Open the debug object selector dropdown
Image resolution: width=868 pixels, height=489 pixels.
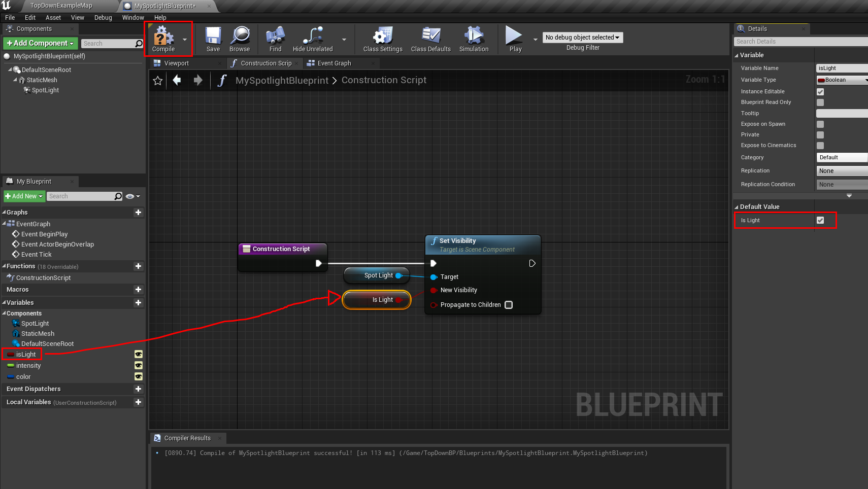pos(583,38)
